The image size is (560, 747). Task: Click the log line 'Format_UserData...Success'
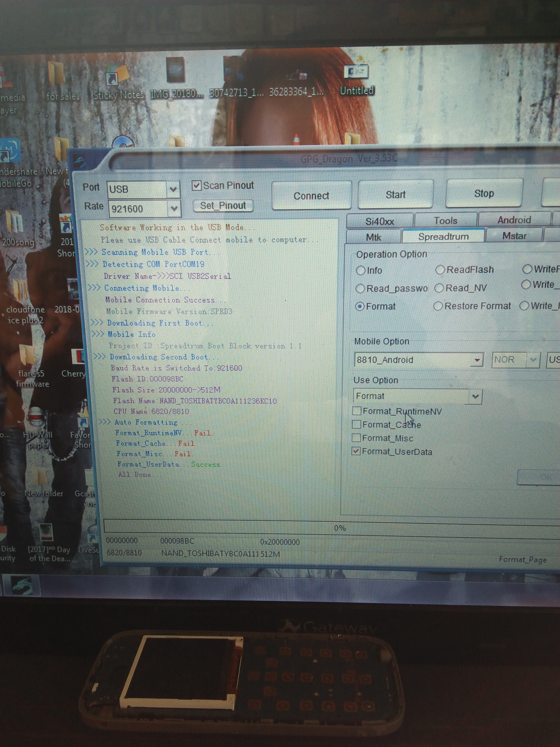tap(169, 464)
